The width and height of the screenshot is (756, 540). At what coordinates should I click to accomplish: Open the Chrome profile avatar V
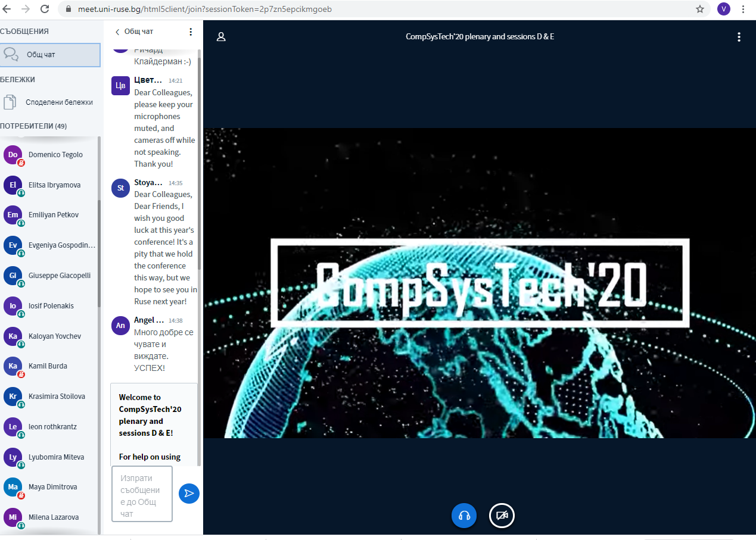coord(723,9)
